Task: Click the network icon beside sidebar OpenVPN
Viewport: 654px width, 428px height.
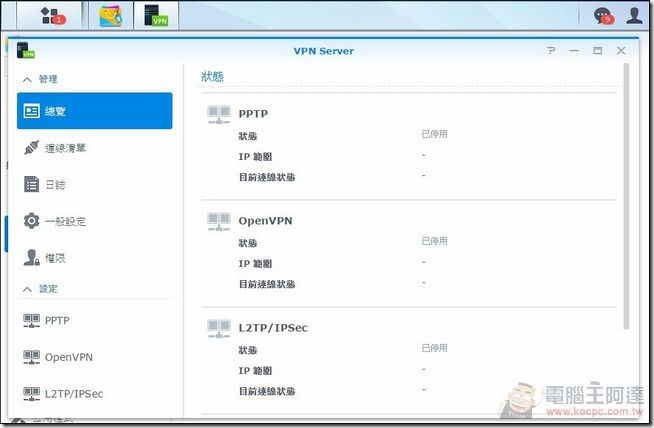Action: tap(32, 357)
